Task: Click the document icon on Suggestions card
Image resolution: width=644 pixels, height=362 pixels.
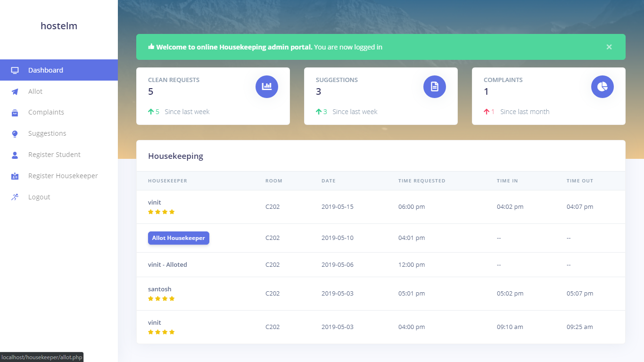Action: [434, 87]
